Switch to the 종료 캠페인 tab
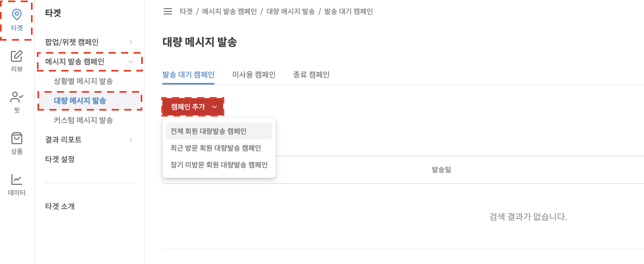Screen dimensions: 644x264 click(311, 75)
